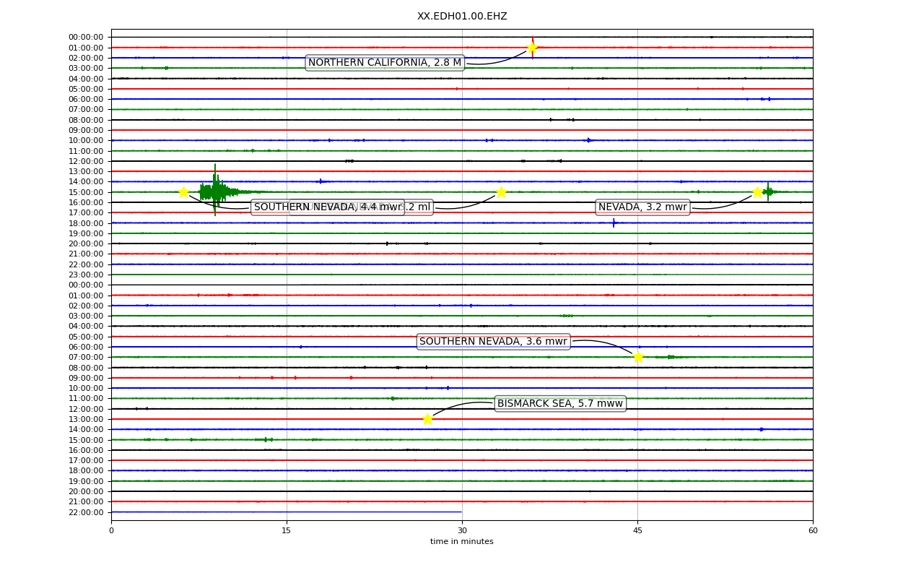Select the star marker linked to Bismarck Sea
The width and height of the screenshot is (924, 578).
[427, 419]
